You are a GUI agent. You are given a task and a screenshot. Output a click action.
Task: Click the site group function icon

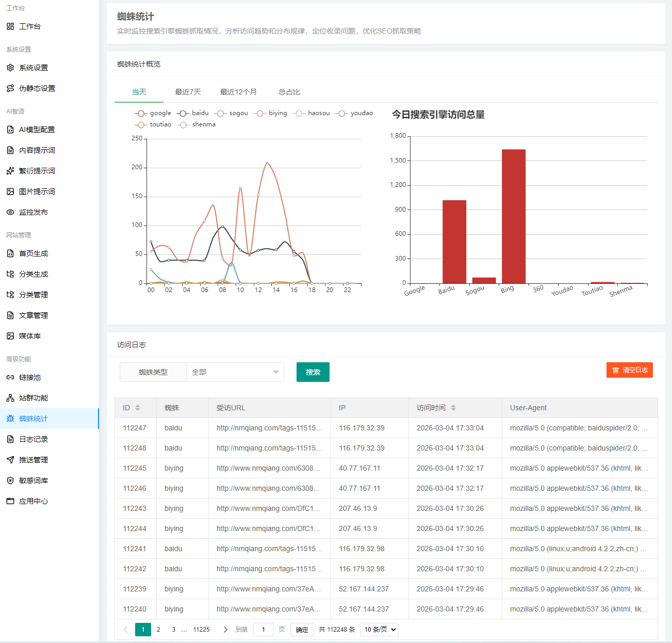[x=10, y=398]
